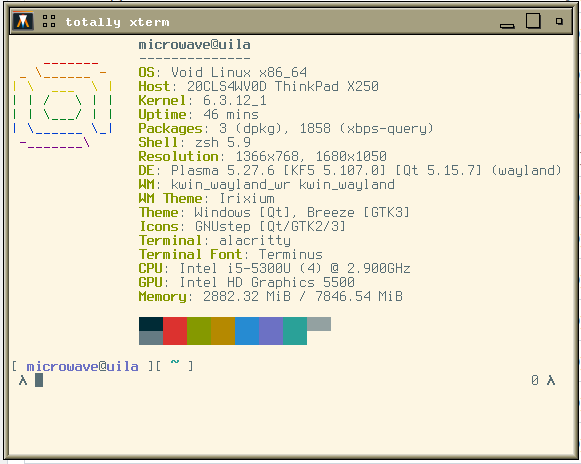581x464 pixels.
Task: Click the microwave@uila neofetch header
Action: coord(195,45)
